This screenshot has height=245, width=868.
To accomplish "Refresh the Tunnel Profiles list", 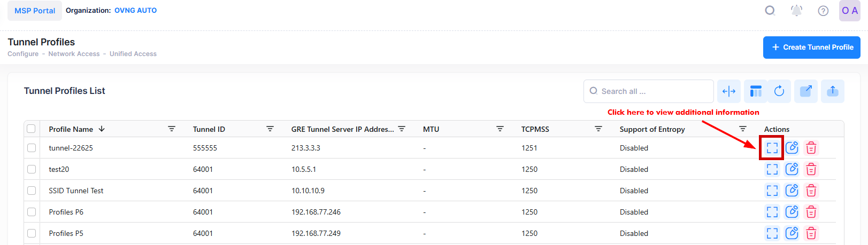I will (x=779, y=91).
